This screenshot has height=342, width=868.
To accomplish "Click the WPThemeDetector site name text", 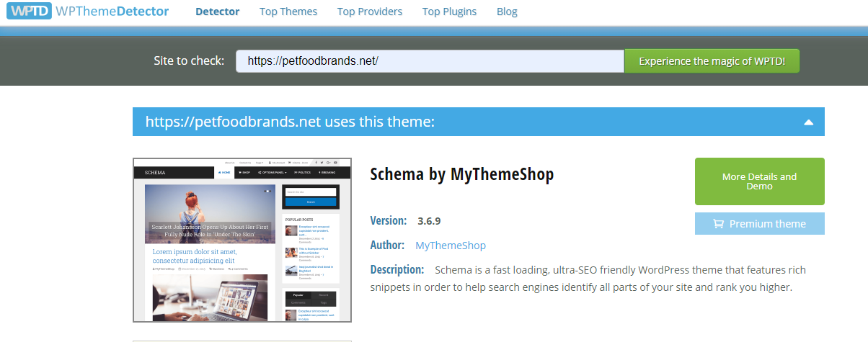I will tap(112, 12).
